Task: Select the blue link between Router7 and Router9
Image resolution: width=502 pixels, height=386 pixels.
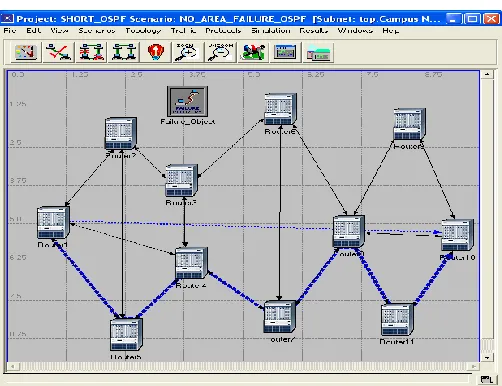Action: click(x=317, y=276)
